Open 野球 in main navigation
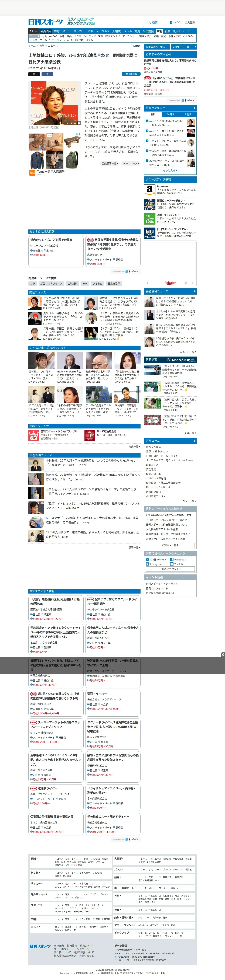Image resolution: width=225 pixels, height=980 pixels. coord(57,31)
